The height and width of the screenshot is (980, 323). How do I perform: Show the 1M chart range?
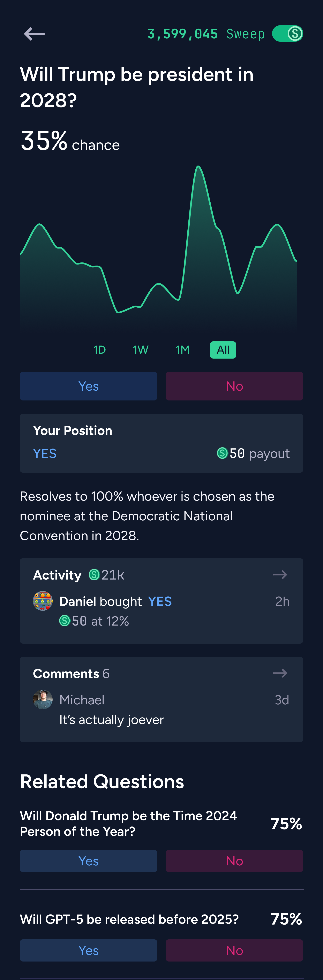coord(183,350)
